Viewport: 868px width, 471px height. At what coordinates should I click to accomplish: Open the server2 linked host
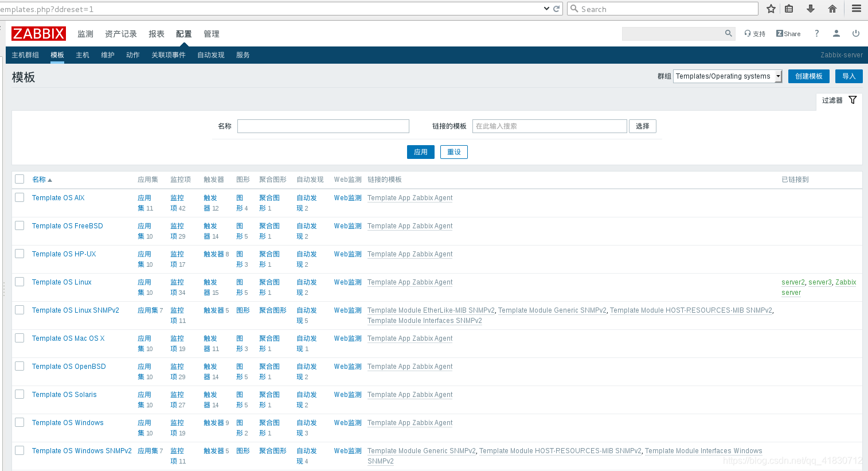tap(793, 282)
